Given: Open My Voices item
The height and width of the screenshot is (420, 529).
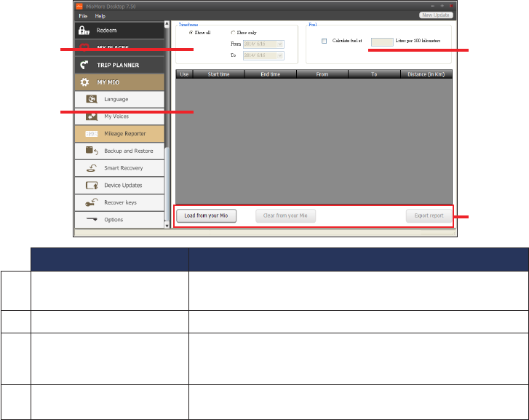Looking at the screenshot, I should click(119, 116).
